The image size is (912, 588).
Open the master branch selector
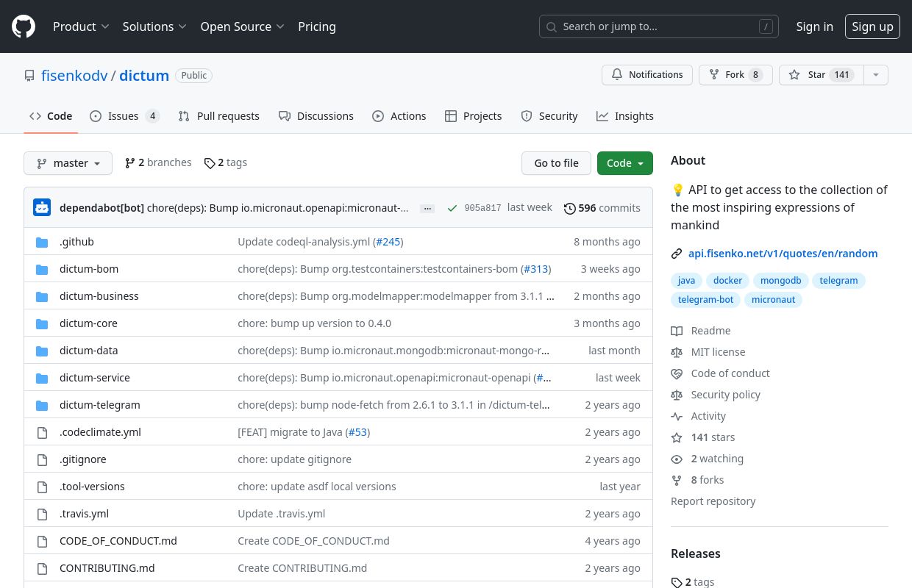[68, 163]
